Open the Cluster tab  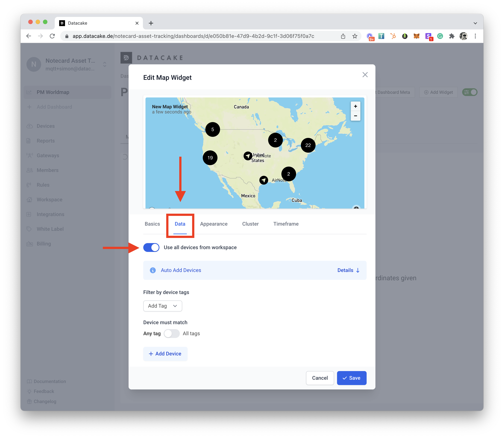pyautogui.click(x=250, y=224)
